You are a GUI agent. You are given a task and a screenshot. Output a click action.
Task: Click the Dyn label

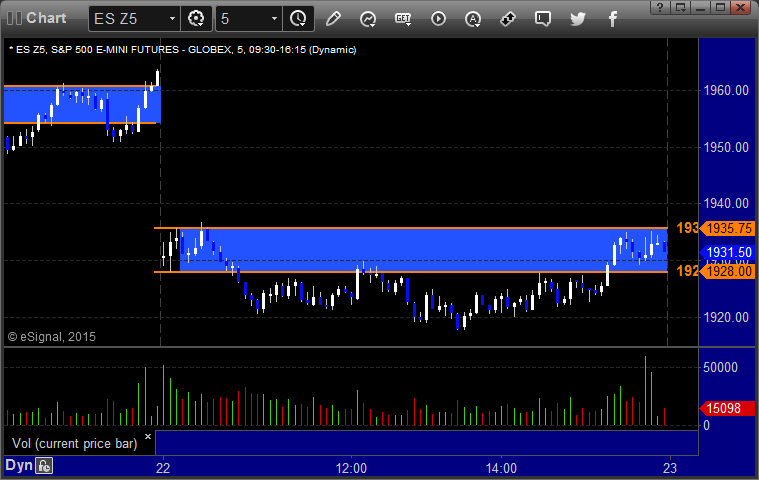pyautogui.click(x=19, y=465)
